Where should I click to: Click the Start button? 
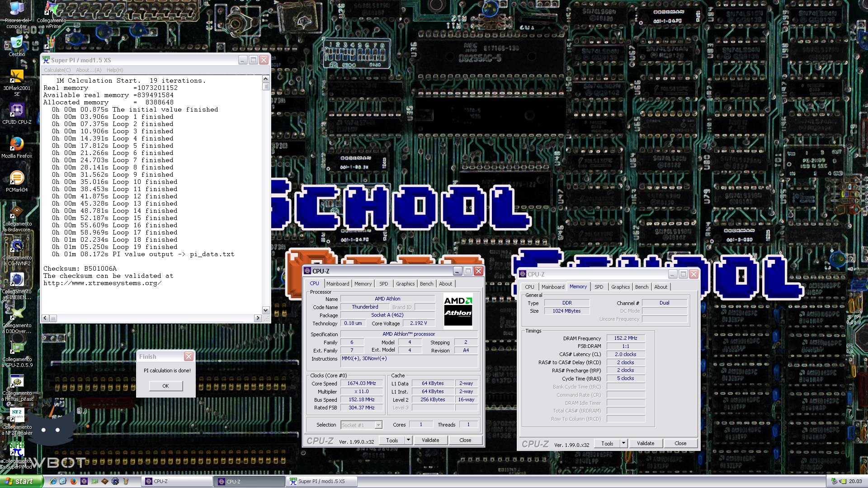coord(22,481)
